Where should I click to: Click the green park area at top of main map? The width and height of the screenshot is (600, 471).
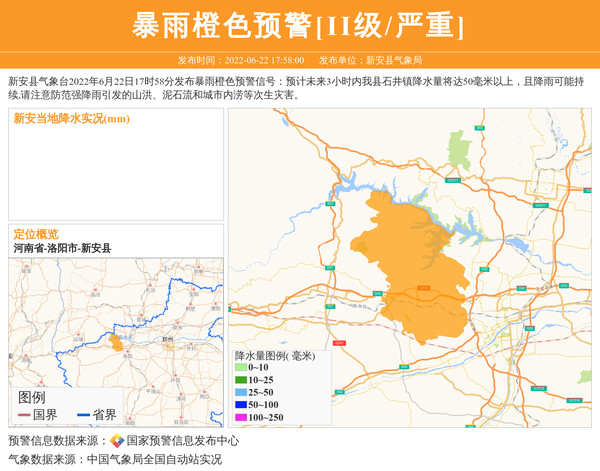(x=459, y=151)
